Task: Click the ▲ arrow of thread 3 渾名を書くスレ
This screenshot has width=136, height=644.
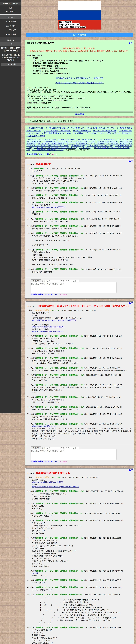Action: [131, 470]
